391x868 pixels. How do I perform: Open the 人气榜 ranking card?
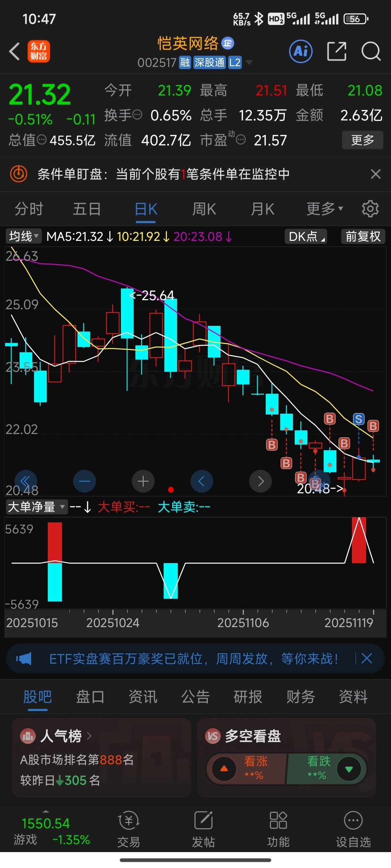pos(101,758)
